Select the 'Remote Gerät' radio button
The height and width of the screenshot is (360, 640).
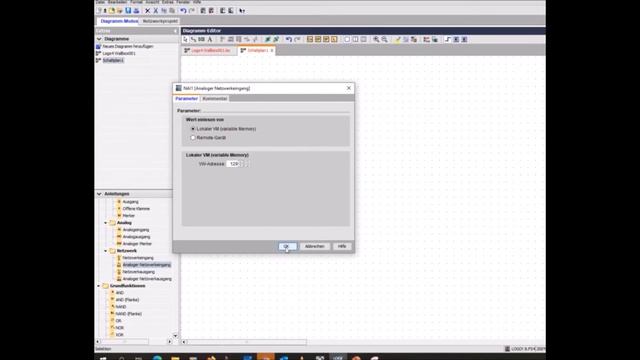(193, 138)
